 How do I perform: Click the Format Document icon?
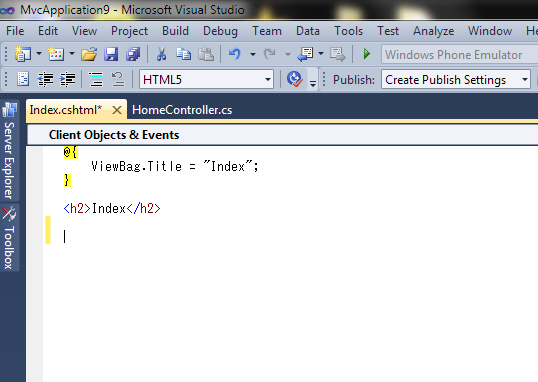(23, 79)
